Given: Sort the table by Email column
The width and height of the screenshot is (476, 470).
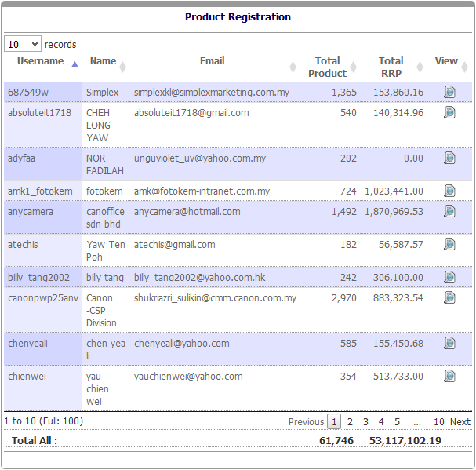Looking at the screenshot, I should click(212, 61).
